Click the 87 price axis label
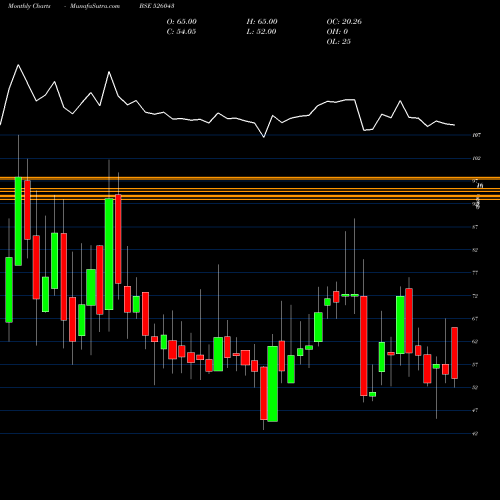Screen dimensions: 500x500 point(475,227)
